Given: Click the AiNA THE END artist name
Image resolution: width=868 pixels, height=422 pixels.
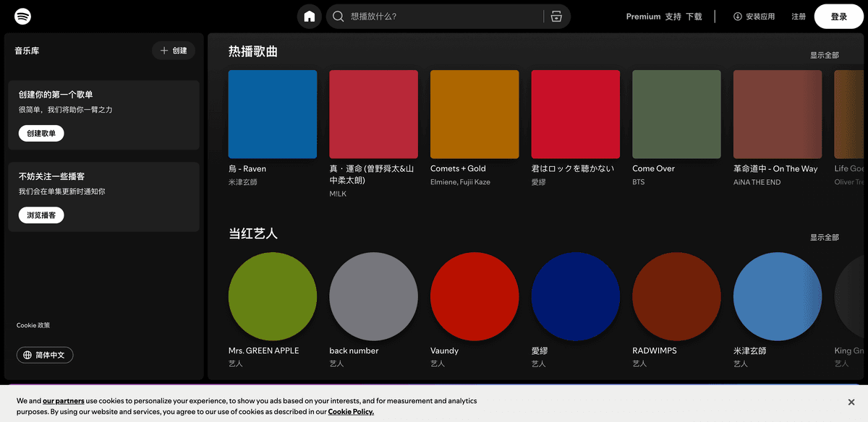Looking at the screenshot, I should tap(757, 182).
